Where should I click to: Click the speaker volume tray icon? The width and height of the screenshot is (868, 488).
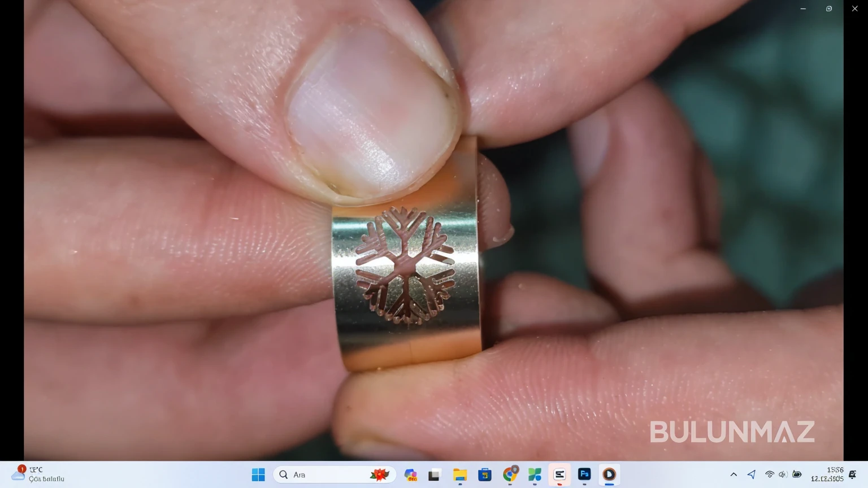coord(783,474)
